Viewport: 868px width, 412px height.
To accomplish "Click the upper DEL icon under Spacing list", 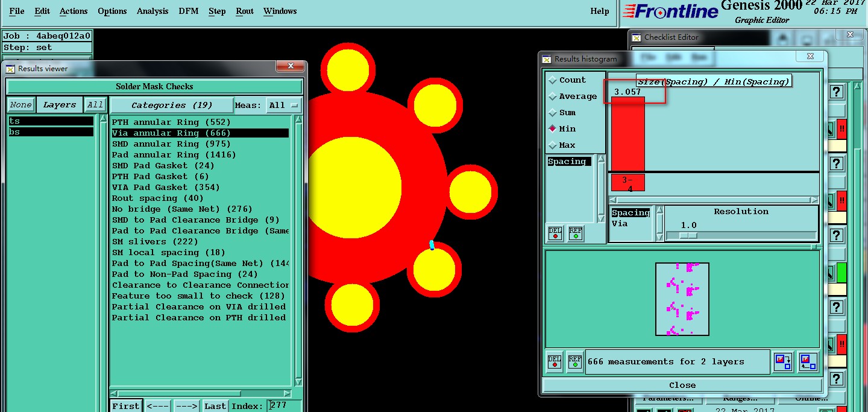I will click(x=555, y=233).
